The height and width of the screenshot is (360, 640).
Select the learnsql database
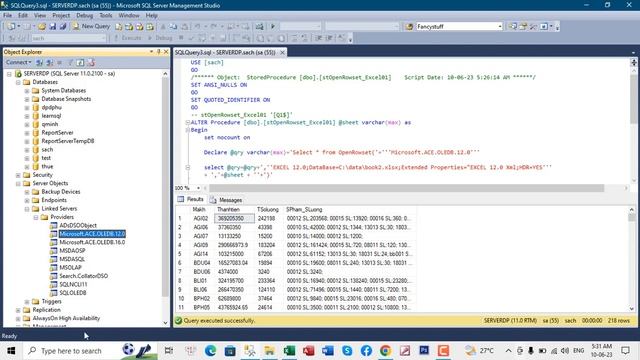point(51,116)
